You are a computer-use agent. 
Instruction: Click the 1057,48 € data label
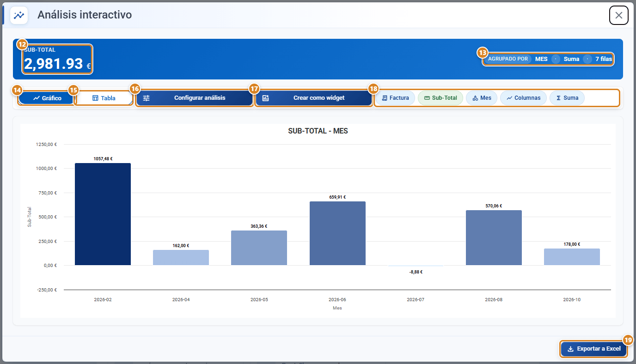pyautogui.click(x=103, y=159)
